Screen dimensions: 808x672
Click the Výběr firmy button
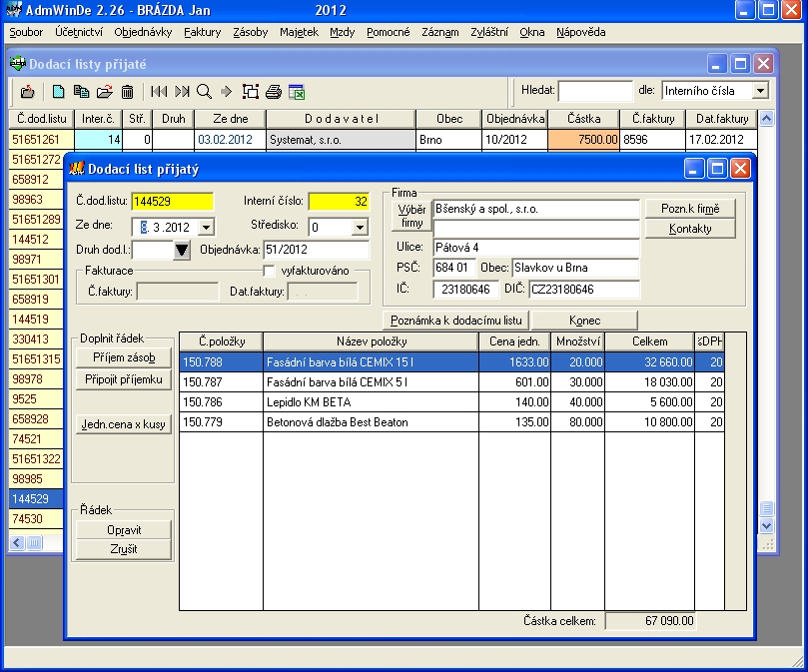click(x=411, y=216)
